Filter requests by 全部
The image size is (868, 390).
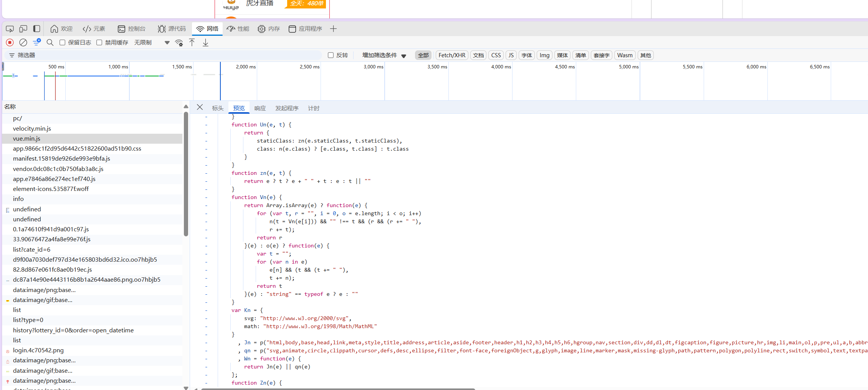[x=423, y=55]
